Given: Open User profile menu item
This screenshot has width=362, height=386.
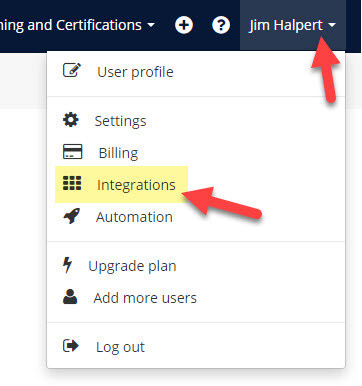Looking at the screenshot, I should (x=135, y=72).
